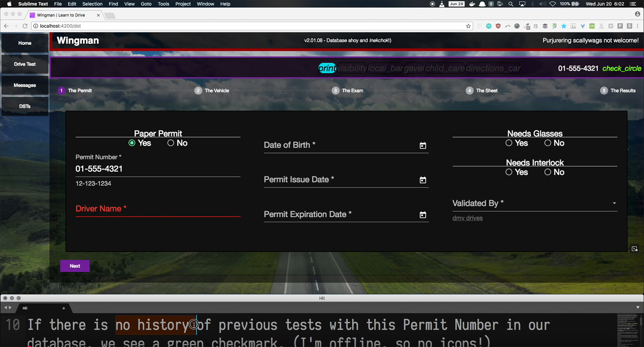Select Yes for Needs Glasses
The image size is (644, 347).
509,143
